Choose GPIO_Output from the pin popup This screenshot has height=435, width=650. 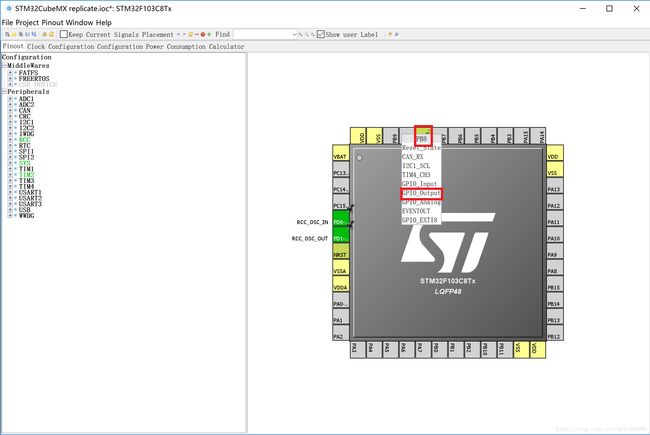coord(421,193)
